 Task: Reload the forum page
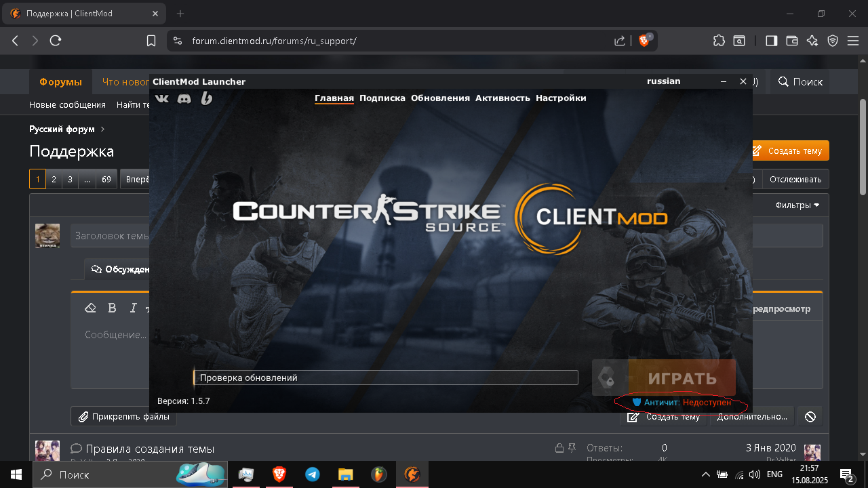[56, 41]
